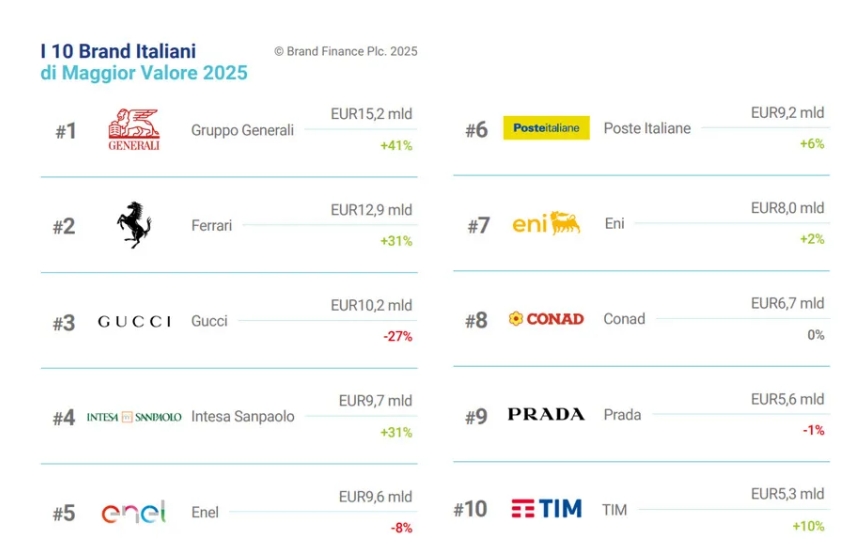Click the Intesa Sanpaolo brand name
The height and width of the screenshot is (557, 866).
coord(243,417)
